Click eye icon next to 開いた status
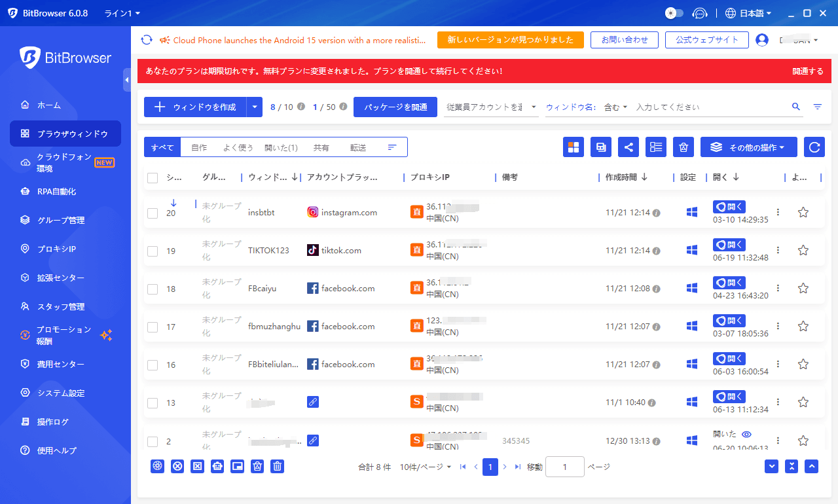Viewport: 838px width, 504px height. [x=746, y=434]
